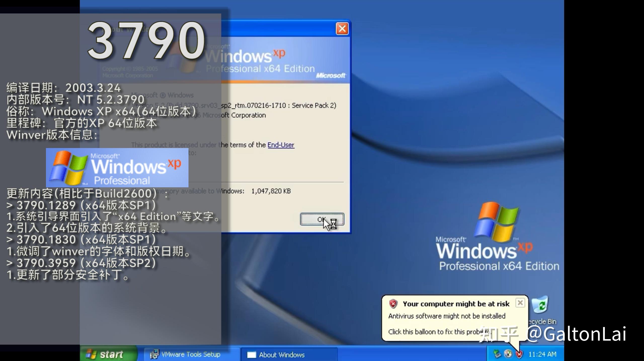Click the 11:24 AM taskbar clock
This screenshot has height=361, width=644.
[542, 354]
